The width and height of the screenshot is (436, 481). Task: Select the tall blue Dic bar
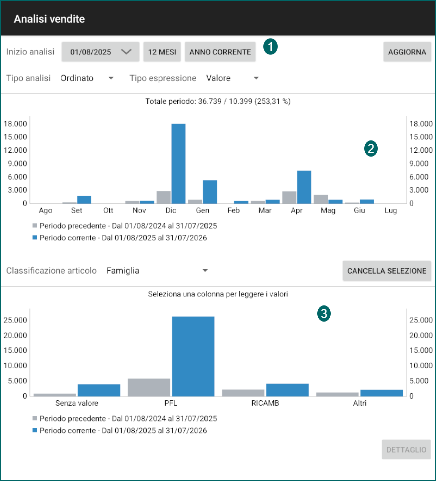point(178,164)
